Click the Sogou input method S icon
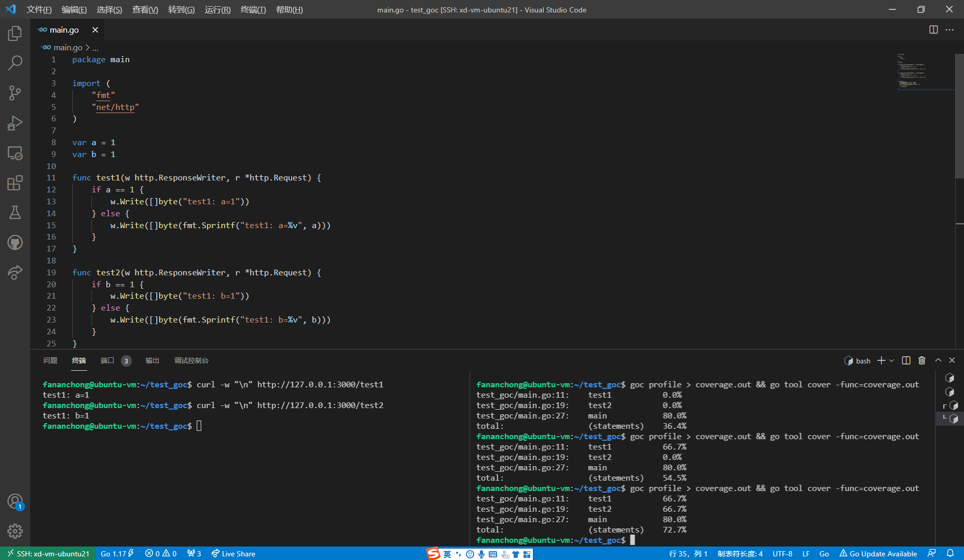The image size is (964, 560). point(434,554)
